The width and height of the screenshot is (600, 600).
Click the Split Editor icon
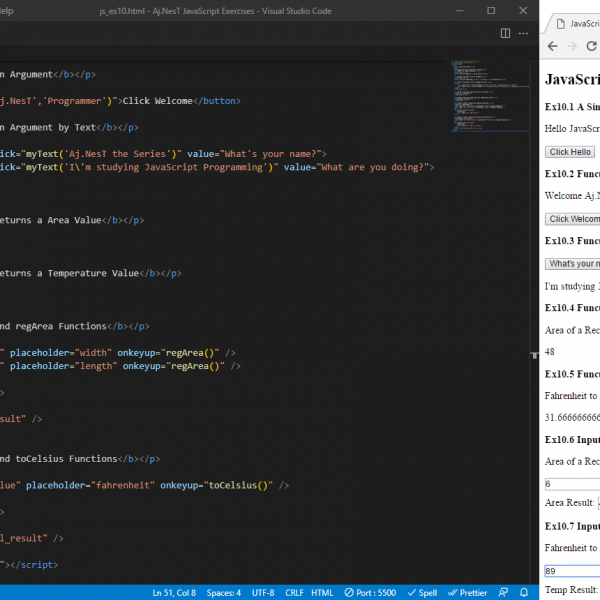(x=506, y=33)
